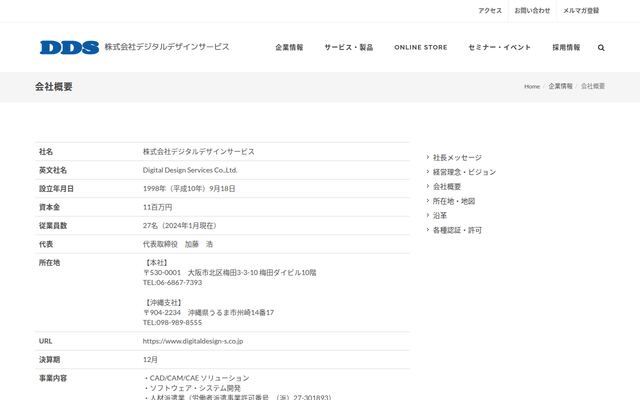Click the 会社概要 page heading
This screenshot has width=640, height=400.
pos(53,87)
